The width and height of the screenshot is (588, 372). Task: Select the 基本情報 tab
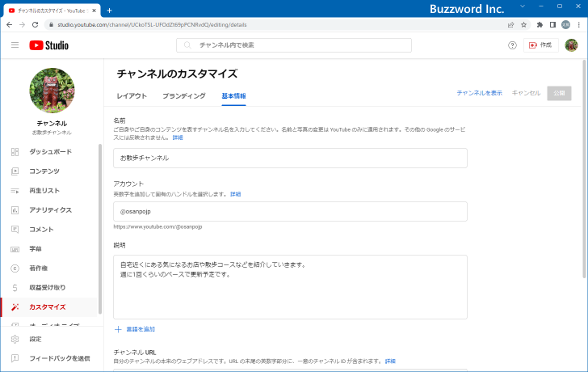pyautogui.click(x=233, y=95)
